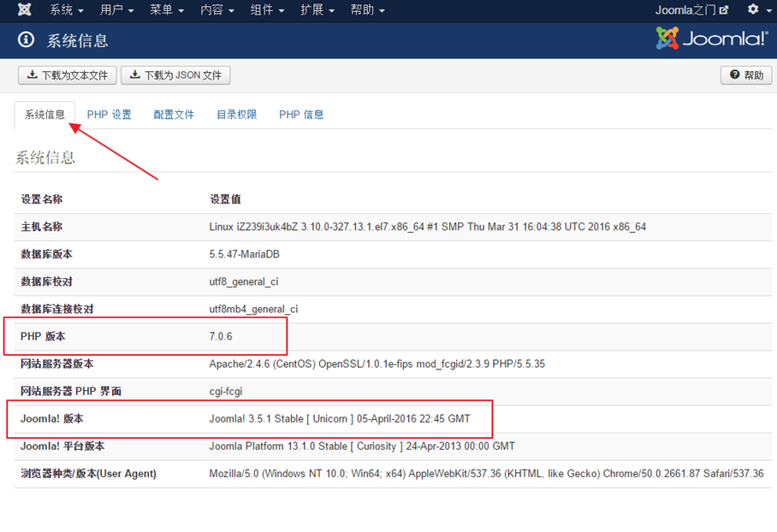The height and width of the screenshot is (532, 777).
Task: Open the 组件 menu
Action: [266, 10]
